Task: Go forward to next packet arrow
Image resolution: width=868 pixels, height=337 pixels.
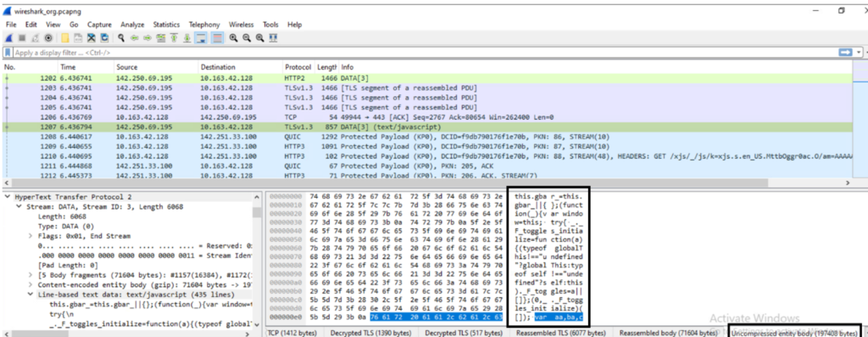Action: point(147,37)
